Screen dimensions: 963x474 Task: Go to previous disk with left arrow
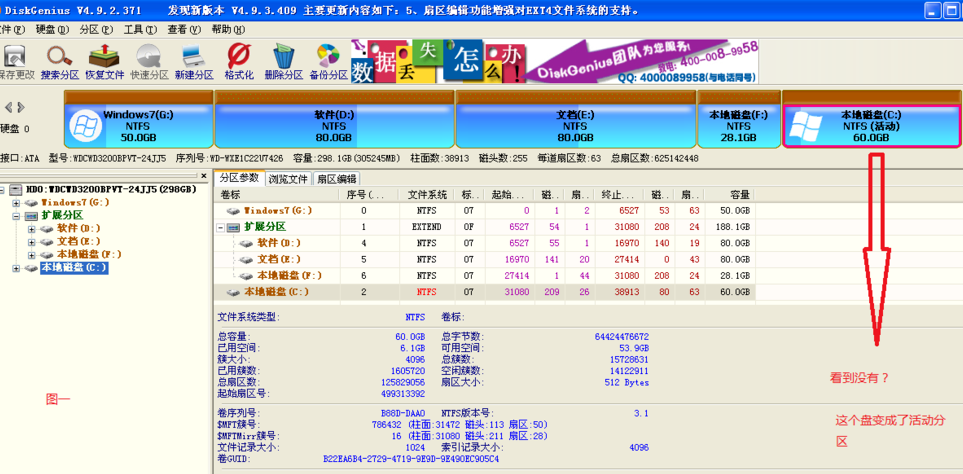(x=9, y=107)
